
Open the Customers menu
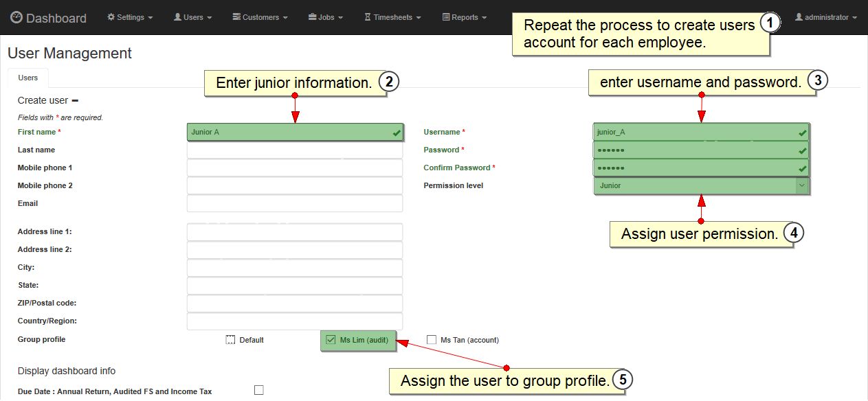(x=260, y=17)
